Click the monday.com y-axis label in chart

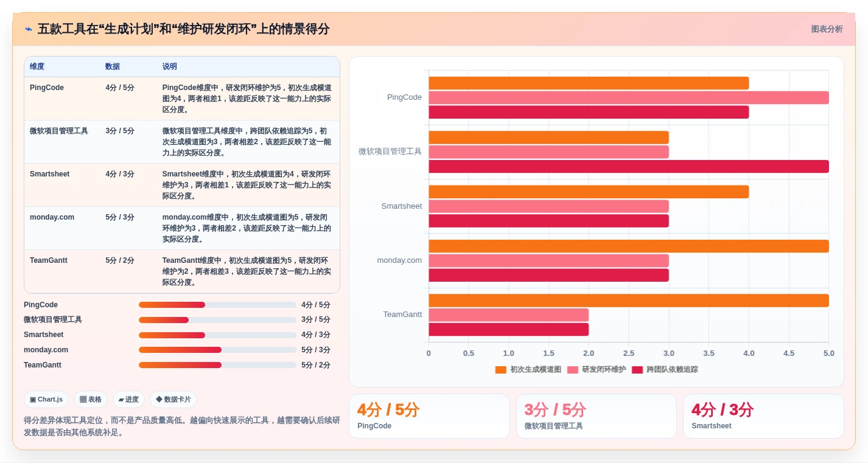click(399, 260)
